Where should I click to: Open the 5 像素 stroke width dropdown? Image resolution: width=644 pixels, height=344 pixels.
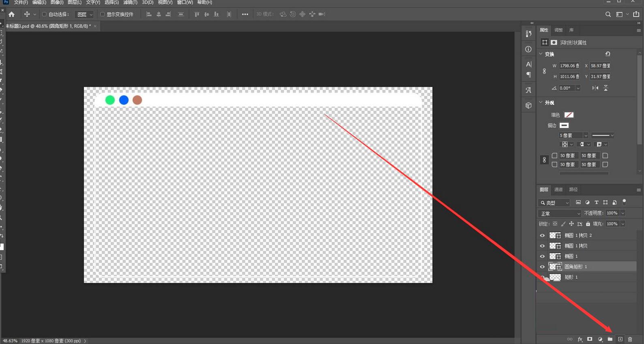[x=586, y=135]
